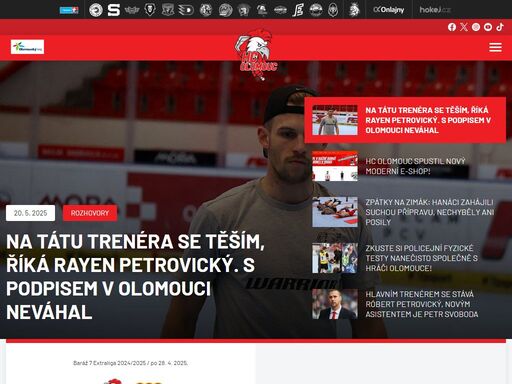512x384 pixels.
Task: Open the 'Zpátky na zimák' dry training article
Action: click(429, 212)
